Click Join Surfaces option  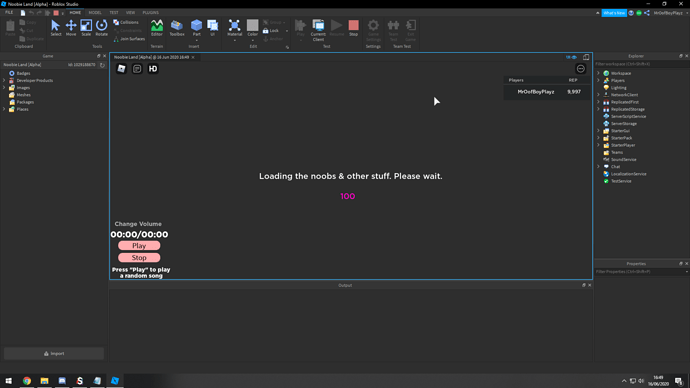129,39
